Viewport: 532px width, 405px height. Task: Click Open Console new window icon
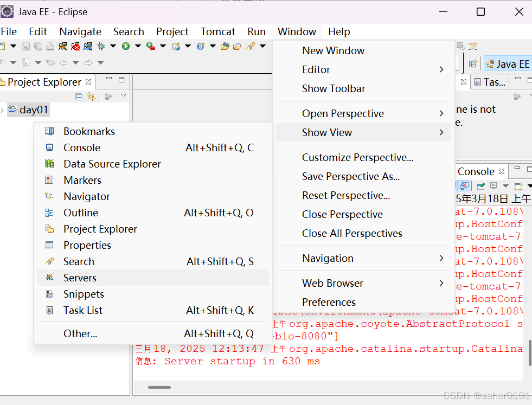pyautogui.click(x=518, y=186)
